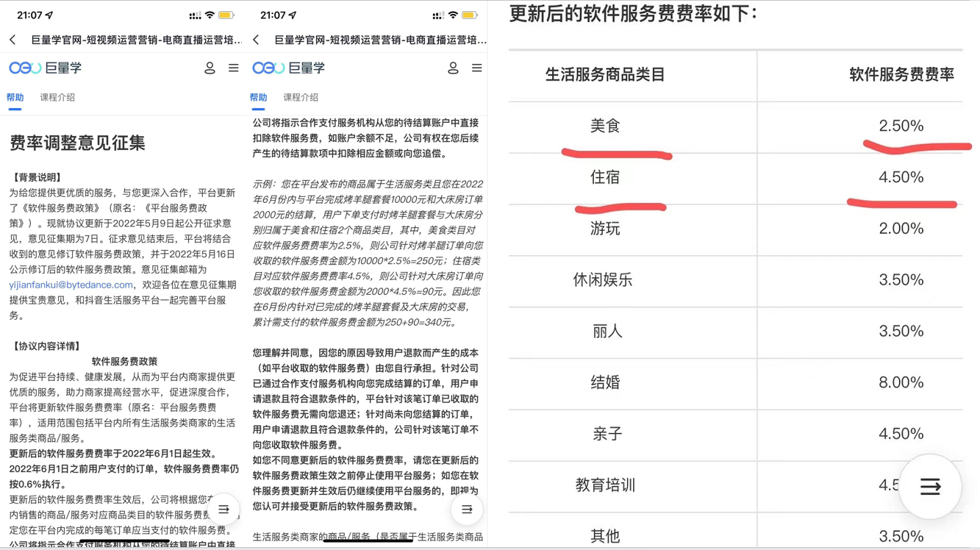Select 美食 category cell
The height and width of the screenshot is (550, 980).
pos(605,126)
